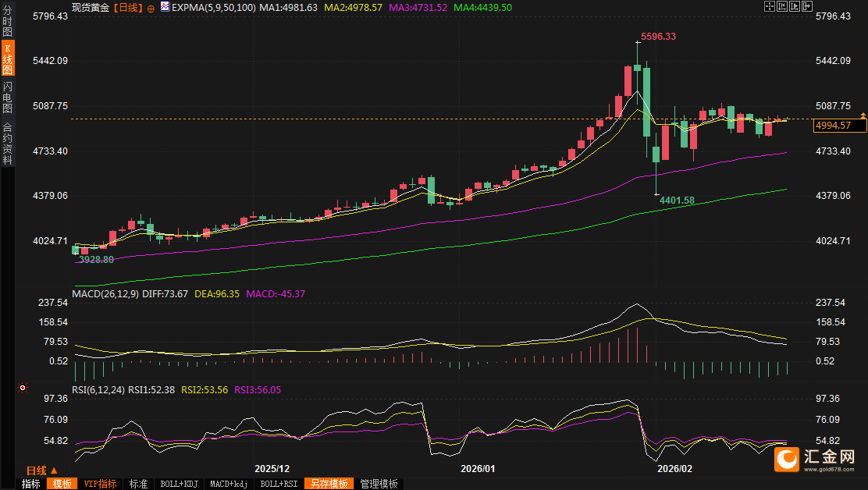868x490 pixels.
Task: Apply the 标准 template
Action: coord(138,484)
